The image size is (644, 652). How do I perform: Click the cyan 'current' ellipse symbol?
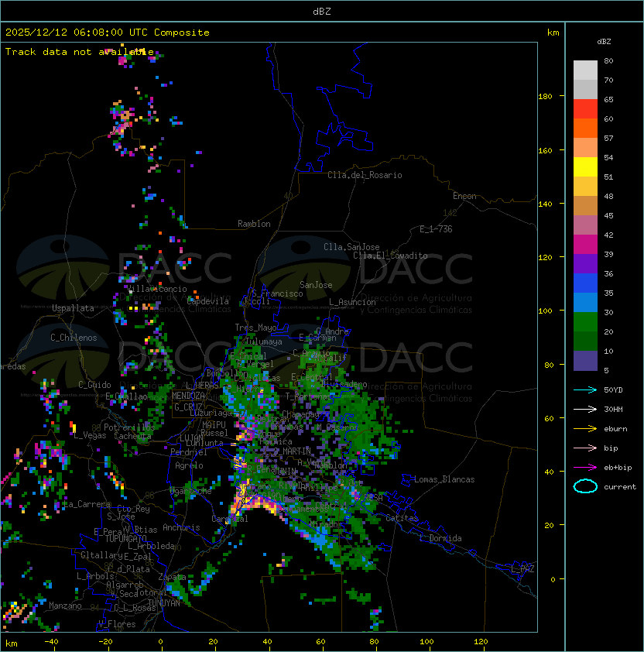585,486
